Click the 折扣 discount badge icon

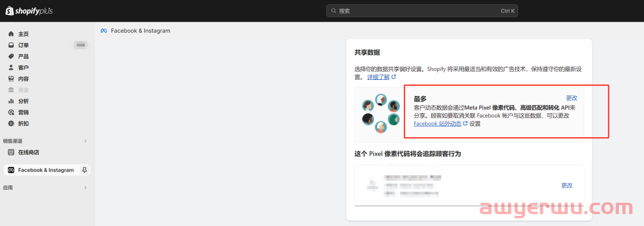click(11, 123)
